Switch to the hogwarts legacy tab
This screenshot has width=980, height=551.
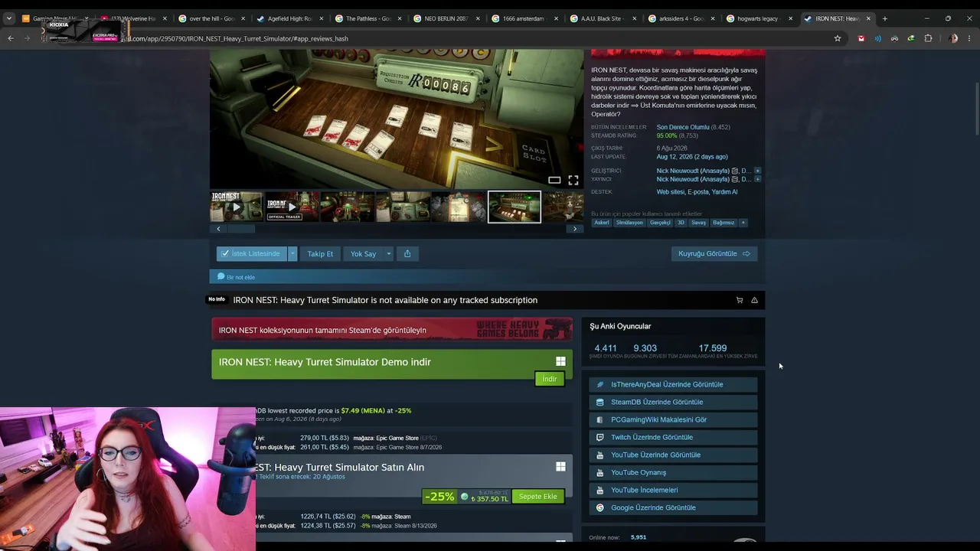point(759,18)
